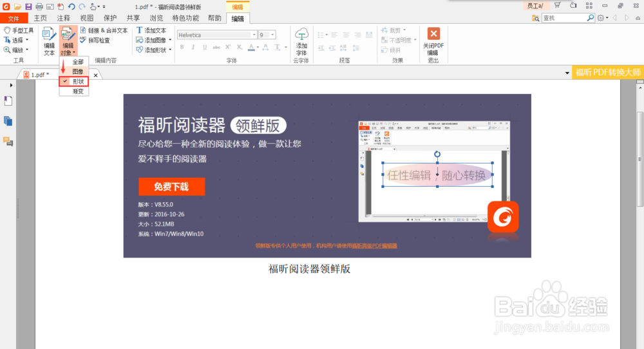Click the orange 免费下载 button on page

click(x=172, y=187)
